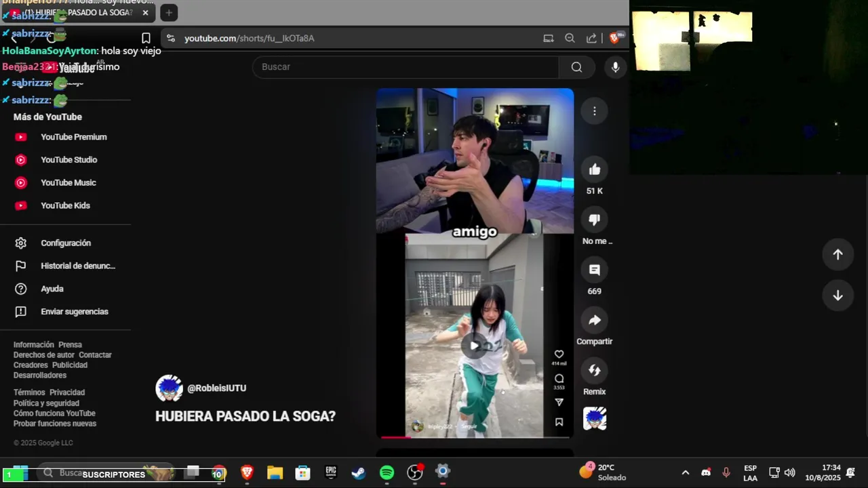Screen dimensions: 868x488
Task: Open the Settings gear app in taskbar
Action: 443,472
